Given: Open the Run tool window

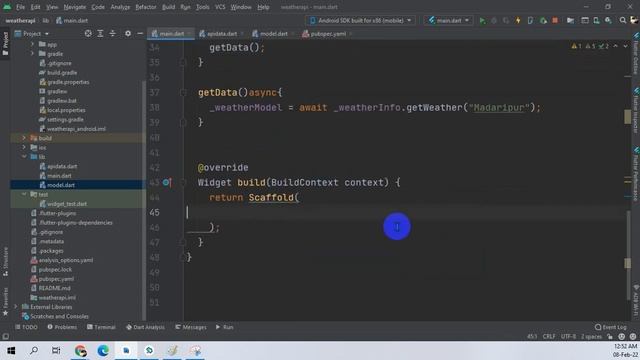Looking at the screenshot, I should (224, 327).
